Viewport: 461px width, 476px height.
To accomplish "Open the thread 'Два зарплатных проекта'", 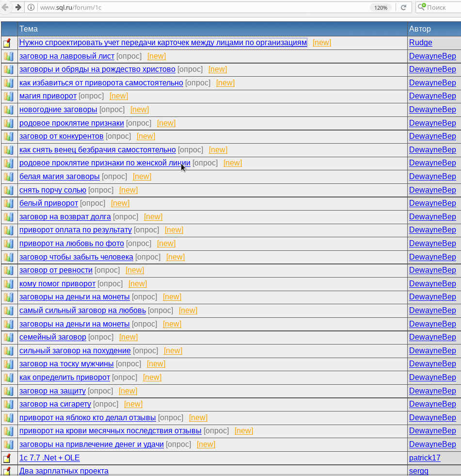I will 64,471.
